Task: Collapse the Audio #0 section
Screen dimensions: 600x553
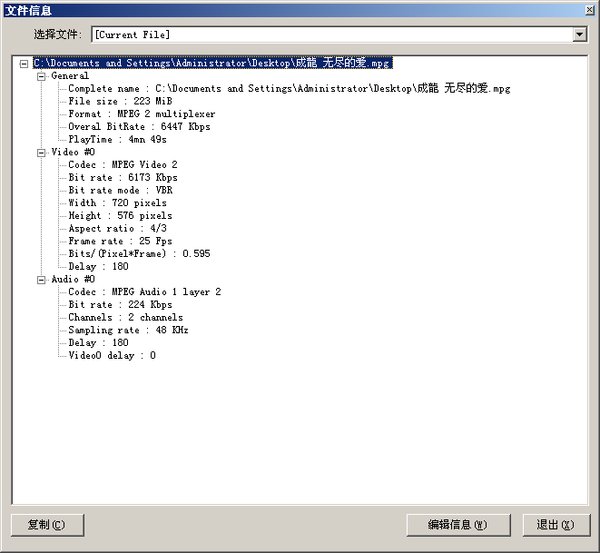Action: pyautogui.click(x=41, y=280)
